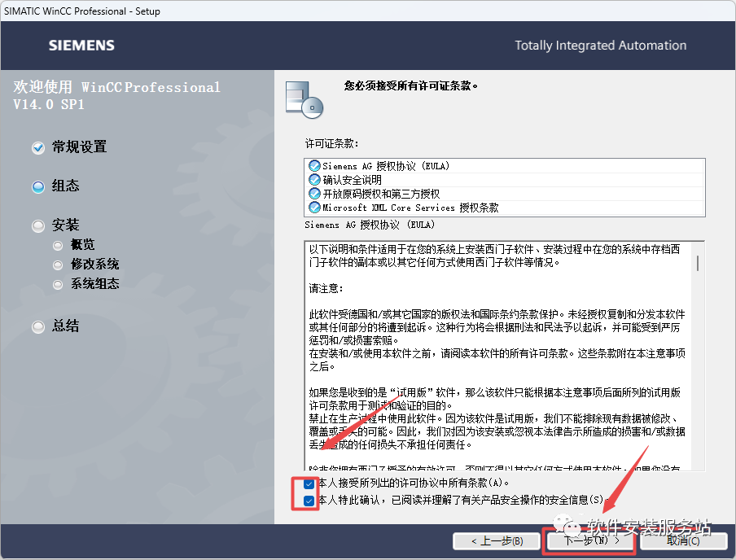Viewport: 736px width, 560px height.
Task: Go back with 上一步(B) button
Action: (x=497, y=540)
